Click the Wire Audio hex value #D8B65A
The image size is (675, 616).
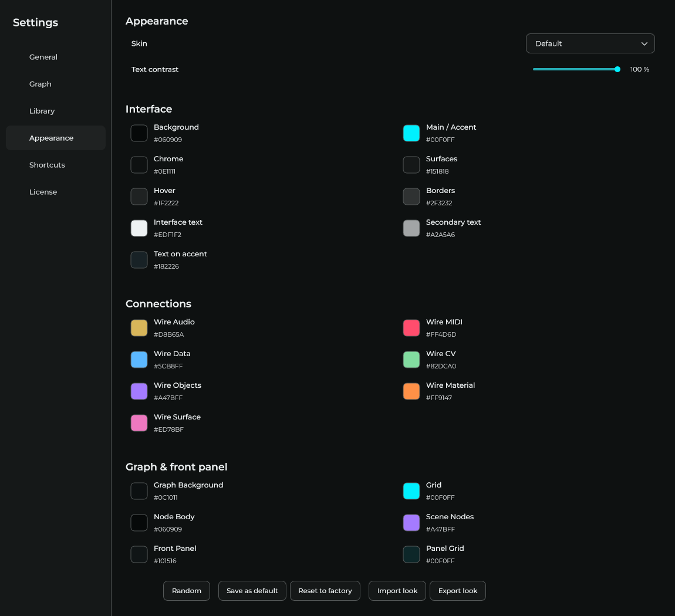click(169, 334)
